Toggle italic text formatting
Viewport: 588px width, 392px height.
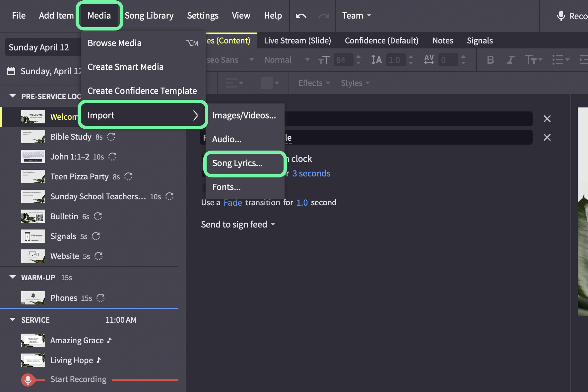tap(510, 60)
